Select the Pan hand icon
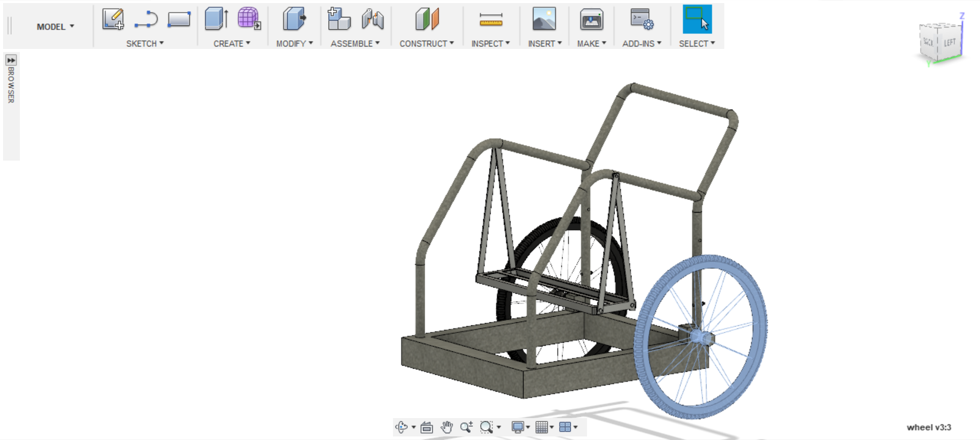Image resolution: width=980 pixels, height=440 pixels. tap(447, 427)
